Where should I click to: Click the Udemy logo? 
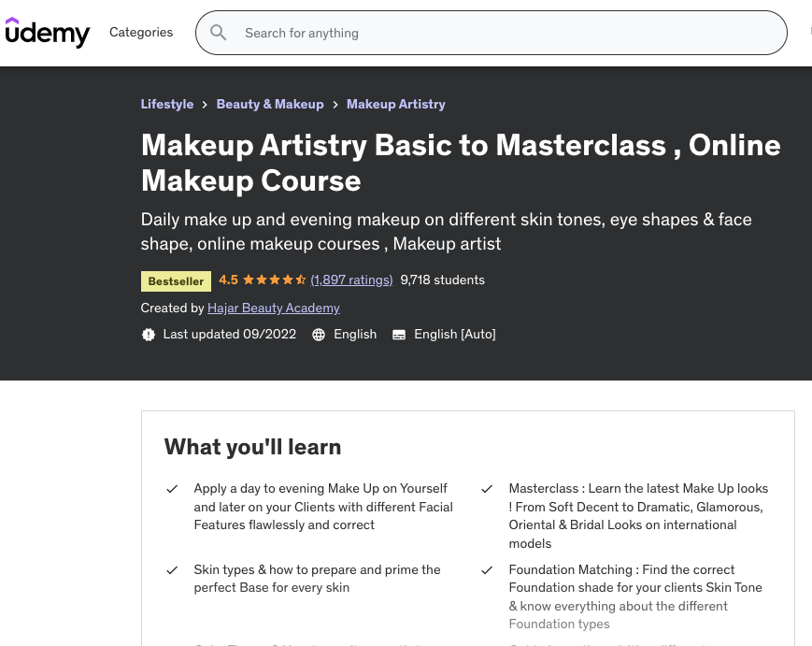pyautogui.click(x=48, y=33)
